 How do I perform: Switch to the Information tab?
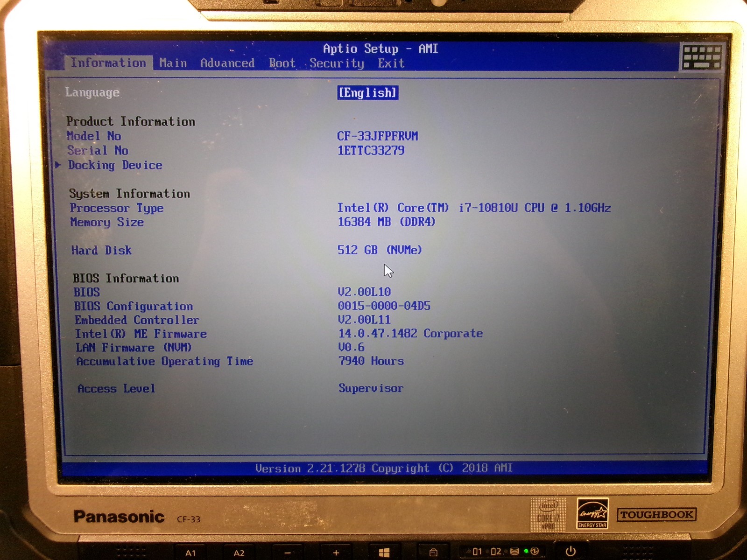click(108, 63)
